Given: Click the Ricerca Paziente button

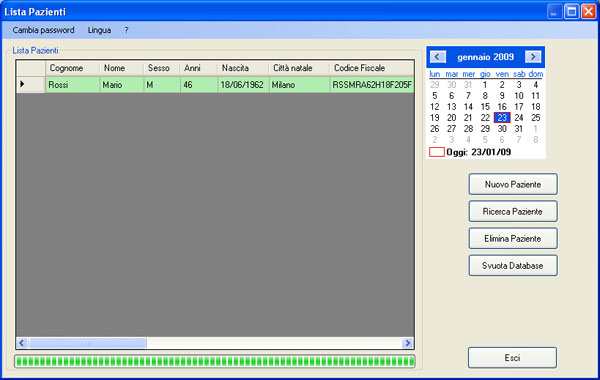Looking at the screenshot, I should tap(513, 211).
